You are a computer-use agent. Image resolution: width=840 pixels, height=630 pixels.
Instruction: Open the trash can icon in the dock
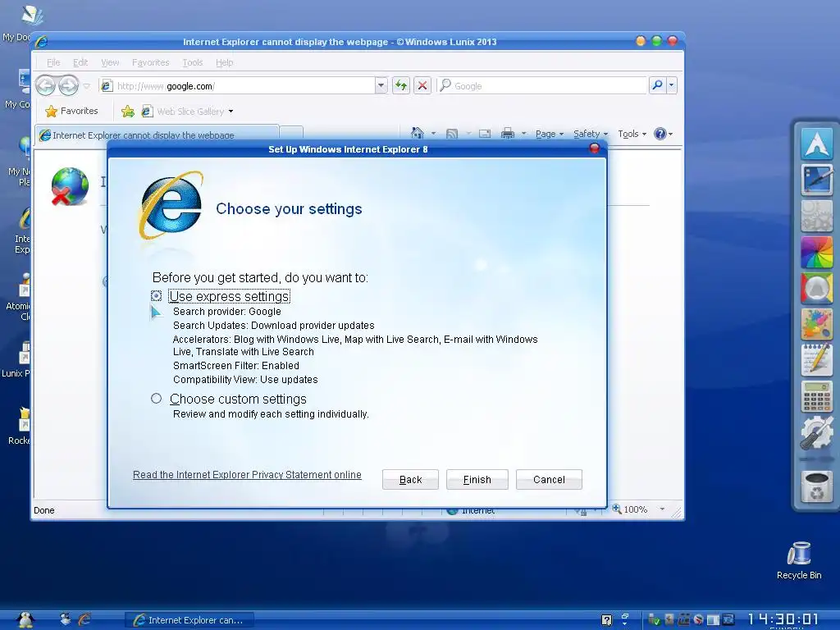[817, 486]
